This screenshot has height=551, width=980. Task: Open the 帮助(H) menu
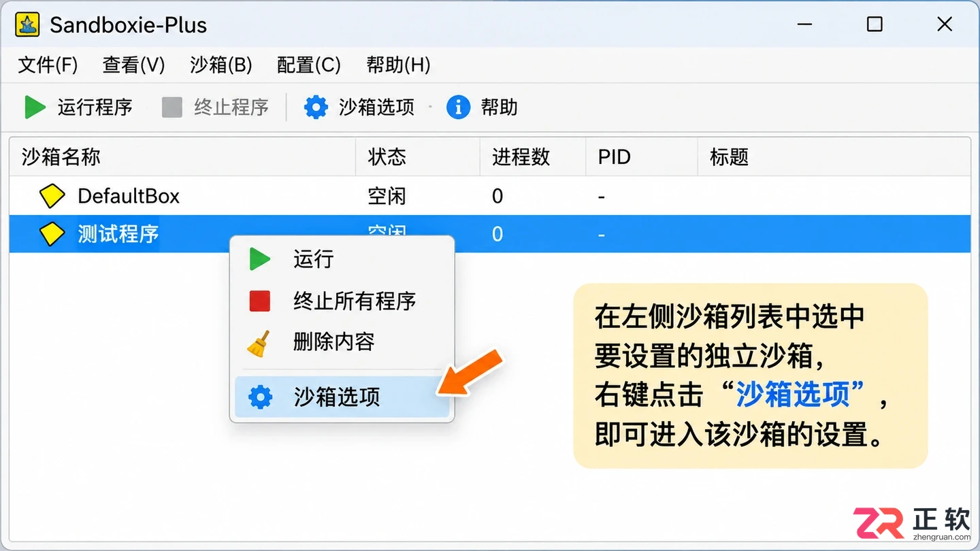(398, 65)
